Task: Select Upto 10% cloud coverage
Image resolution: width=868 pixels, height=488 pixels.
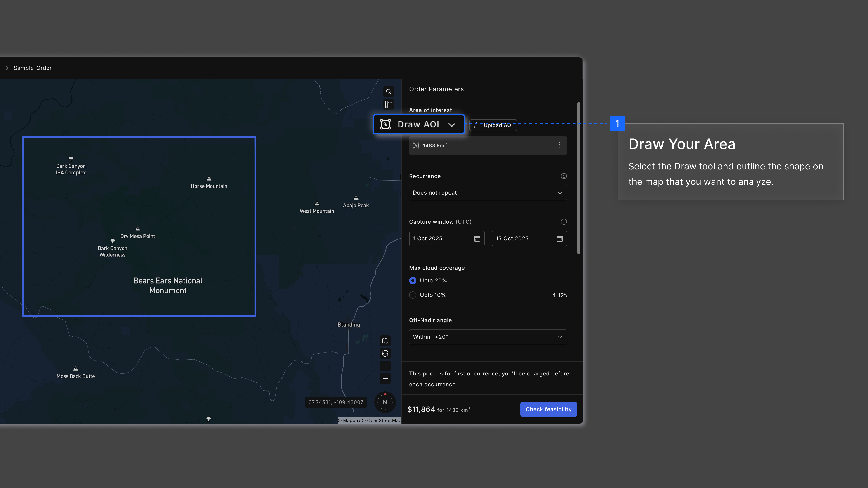Action: point(413,295)
